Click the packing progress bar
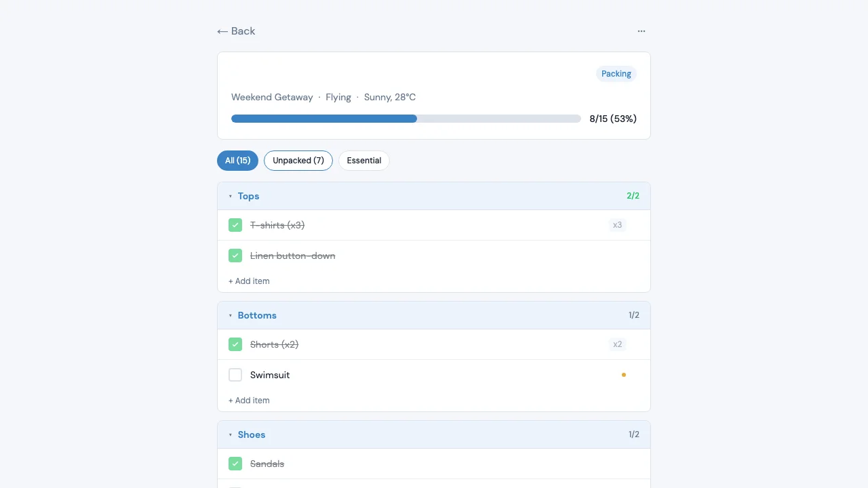868x488 pixels. (406, 119)
